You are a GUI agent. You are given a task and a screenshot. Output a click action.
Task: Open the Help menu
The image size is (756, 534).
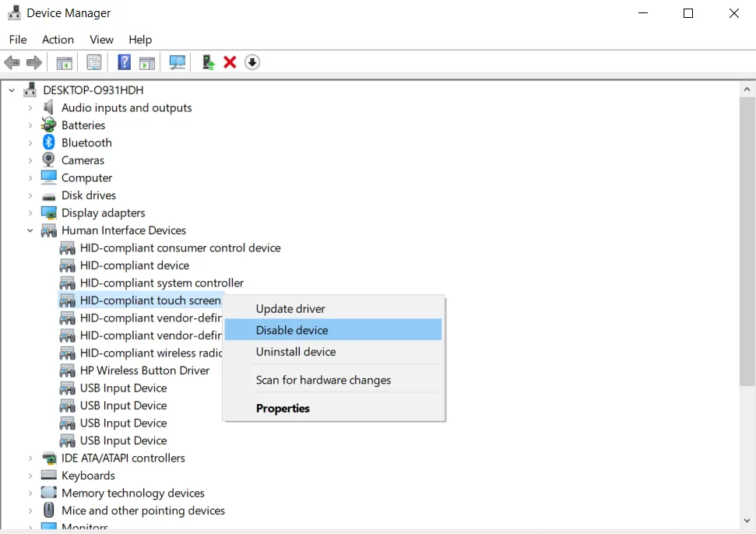tap(140, 40)
